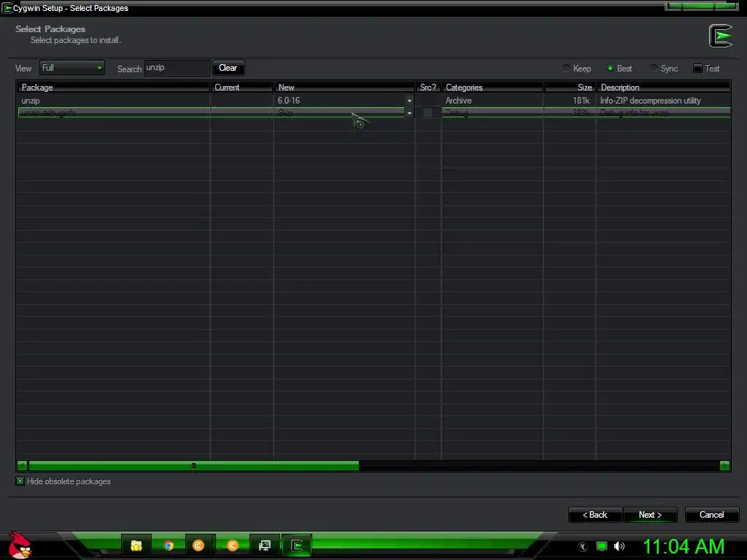Sort by Current column header
Screen dimensions: 747x560
click(x=242, y=87)
